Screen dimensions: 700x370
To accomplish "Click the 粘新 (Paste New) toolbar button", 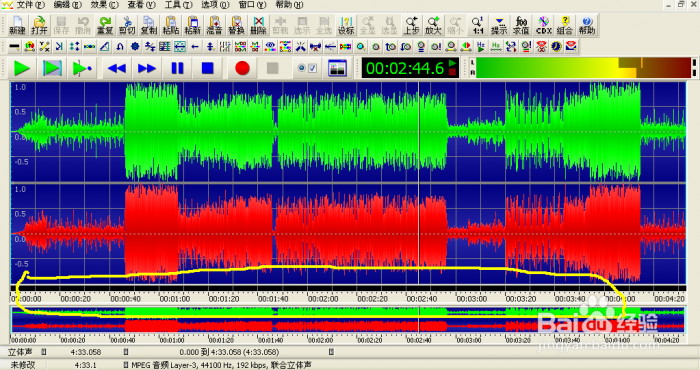I will (x=192, y=25).
